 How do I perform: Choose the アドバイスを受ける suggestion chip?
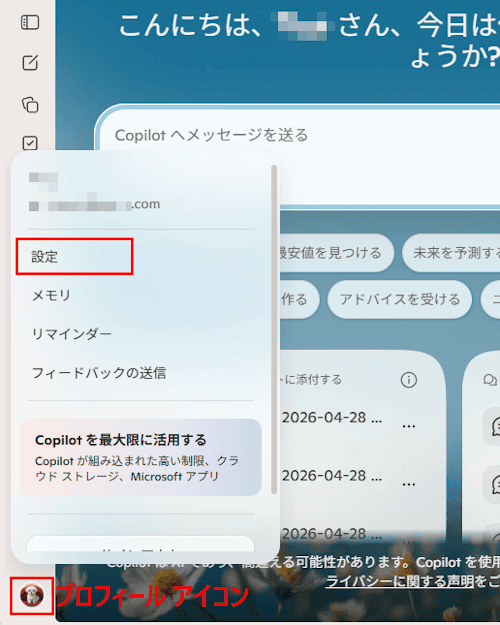(400, 299)
